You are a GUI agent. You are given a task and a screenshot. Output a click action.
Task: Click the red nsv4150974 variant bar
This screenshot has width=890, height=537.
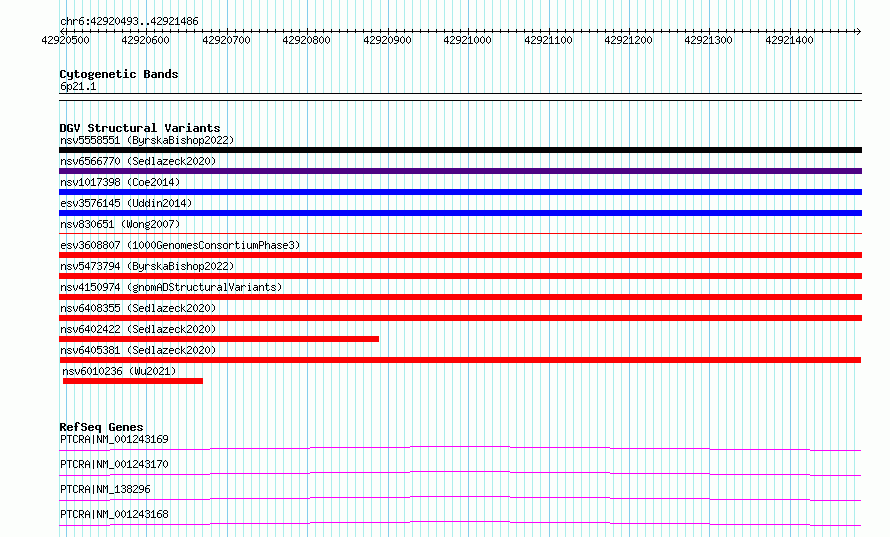tap(460, 297)
